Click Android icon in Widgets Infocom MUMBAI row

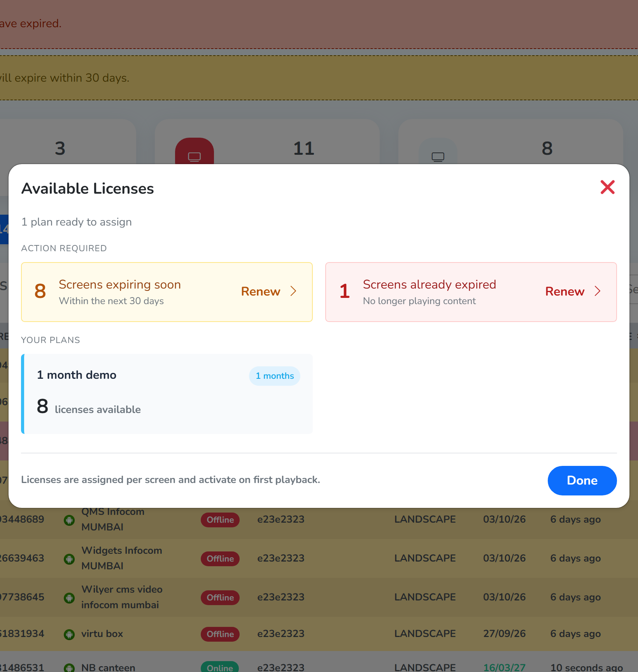69,559
